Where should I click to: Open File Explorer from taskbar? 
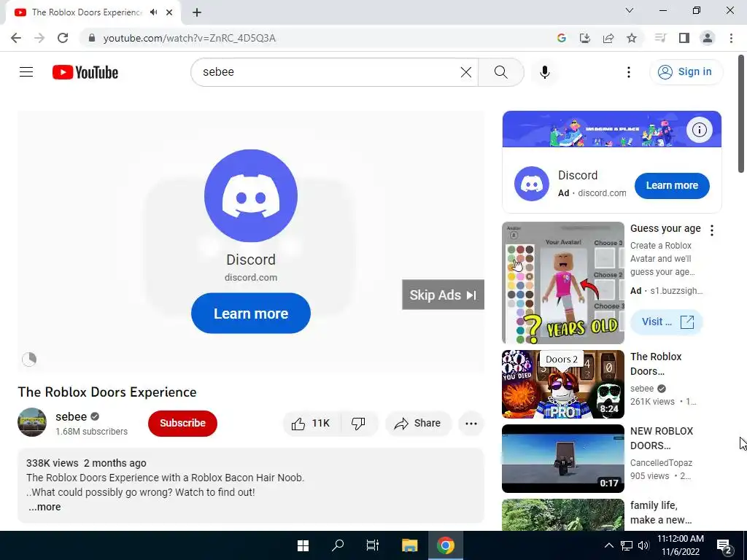pyautogui.click(x=409, y=545)
